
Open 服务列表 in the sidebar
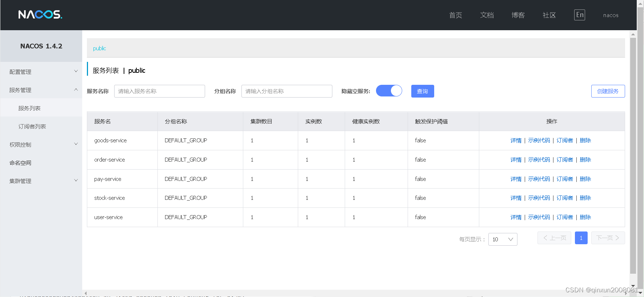29,108
